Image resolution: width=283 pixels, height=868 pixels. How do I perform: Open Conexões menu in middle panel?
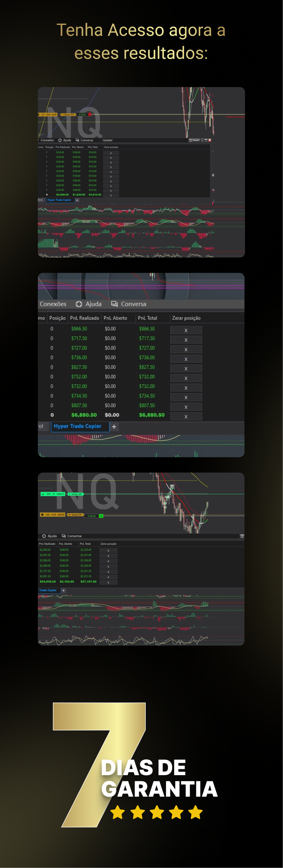click(x=53, y=304)
